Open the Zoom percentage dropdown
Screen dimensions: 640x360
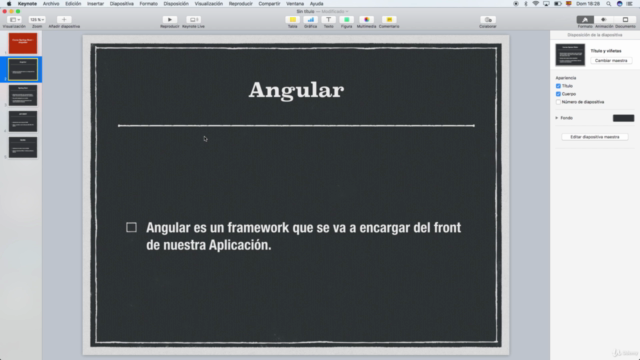37,20
